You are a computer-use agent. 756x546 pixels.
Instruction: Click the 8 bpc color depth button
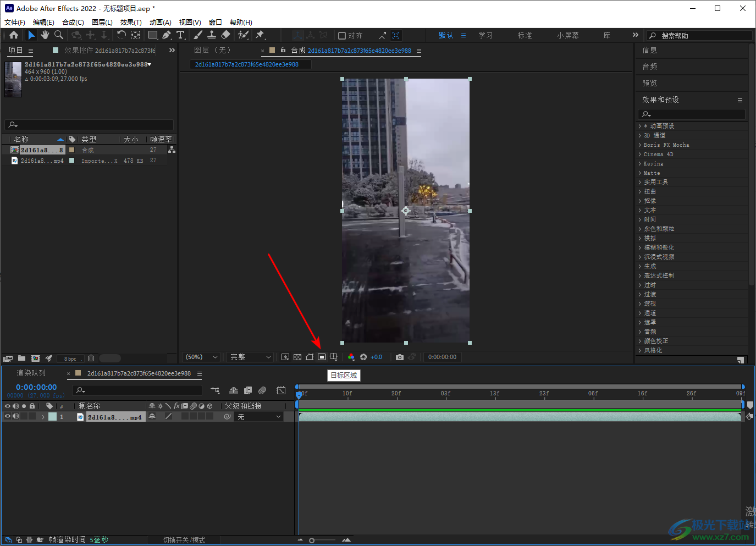(x=70, y=359)
